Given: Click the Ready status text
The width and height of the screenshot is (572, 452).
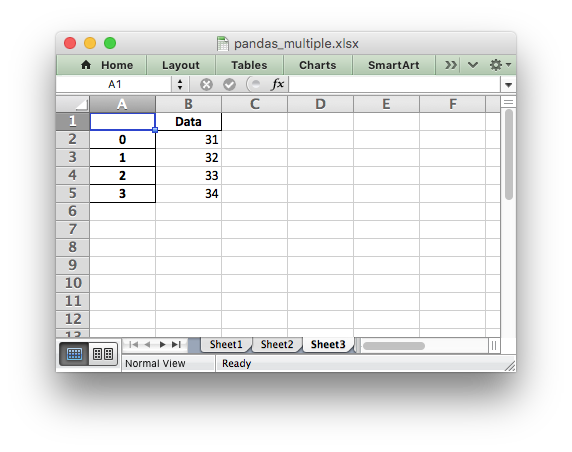Looking at the screenshot, I should [x=236, y=363].
